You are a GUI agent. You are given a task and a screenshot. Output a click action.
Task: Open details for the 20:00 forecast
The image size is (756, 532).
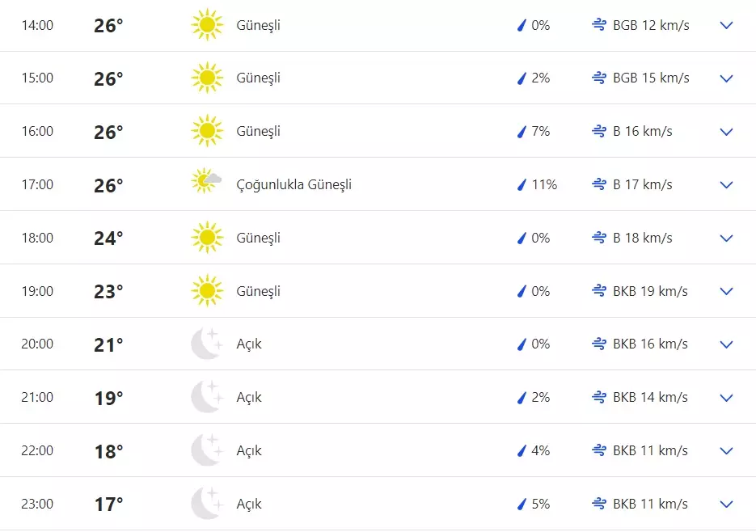pyautogui.click(x=726, y=344)
